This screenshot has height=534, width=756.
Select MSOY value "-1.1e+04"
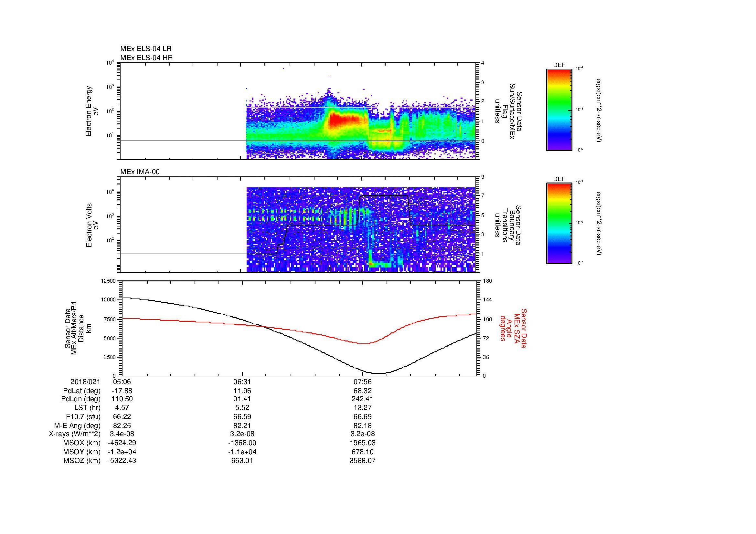point(242,452)
